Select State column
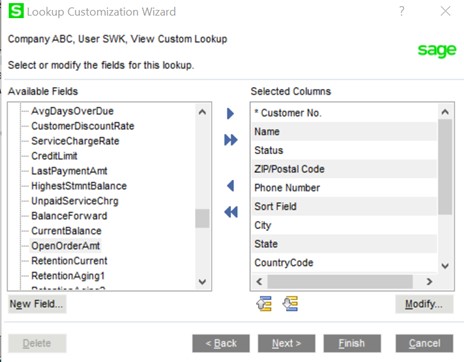 click(344, 244)
